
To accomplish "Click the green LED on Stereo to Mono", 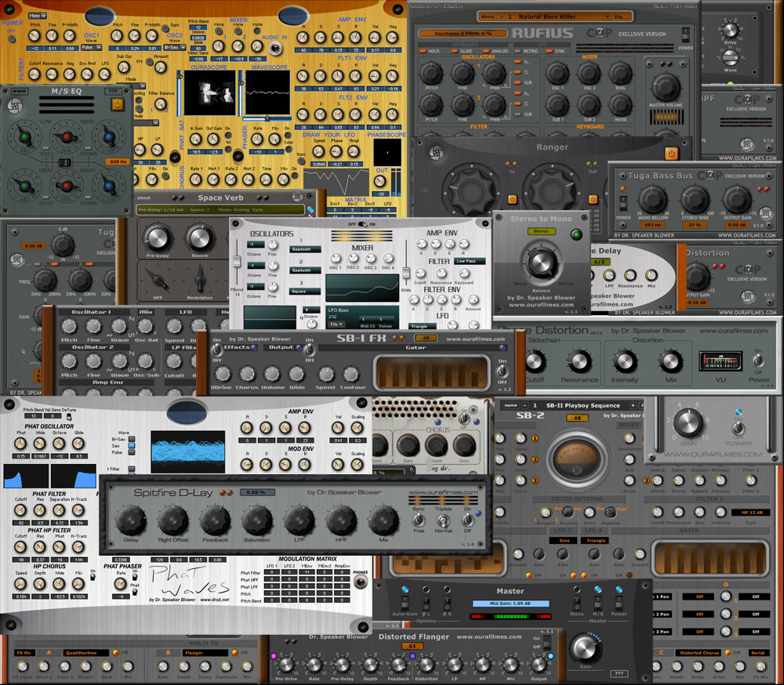I will [576, 234].
